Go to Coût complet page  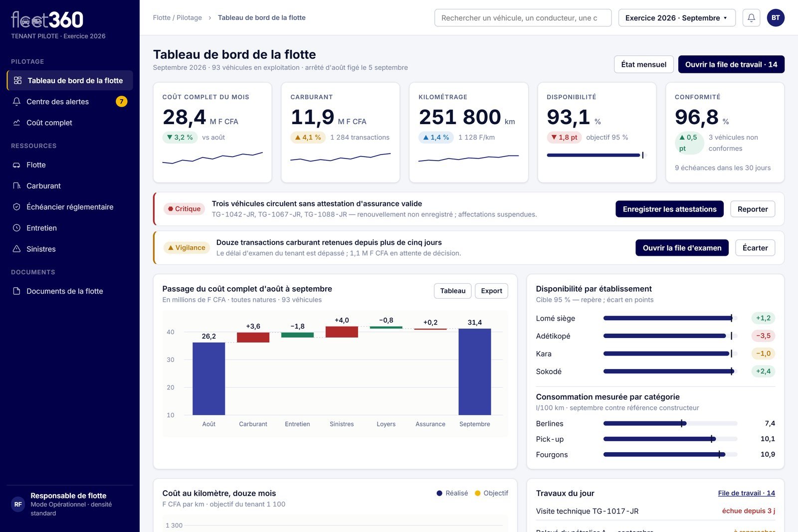[70, 123]
